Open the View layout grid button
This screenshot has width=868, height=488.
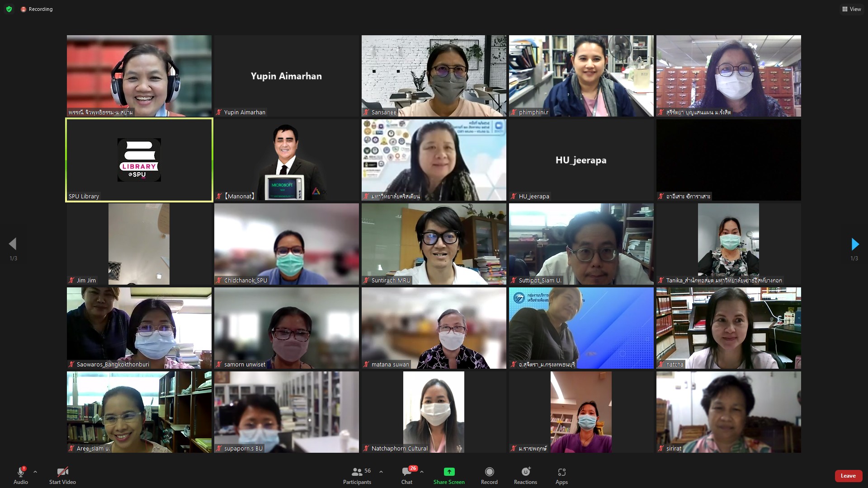click(x=851, y=9)
